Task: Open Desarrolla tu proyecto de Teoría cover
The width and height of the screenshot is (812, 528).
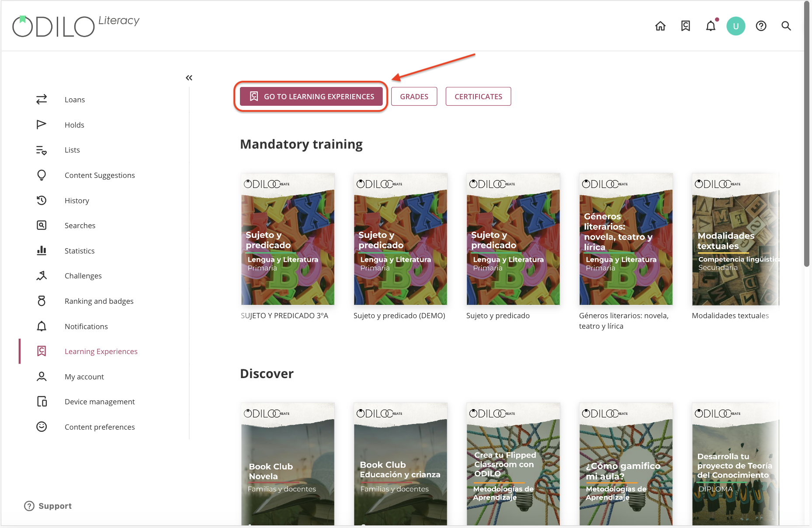Action: pos(736,464)
